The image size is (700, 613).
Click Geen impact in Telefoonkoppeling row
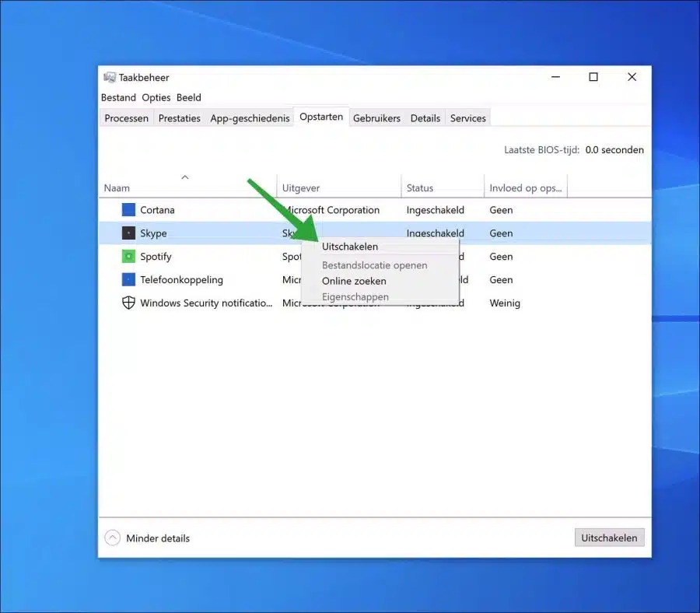(501, 279)
